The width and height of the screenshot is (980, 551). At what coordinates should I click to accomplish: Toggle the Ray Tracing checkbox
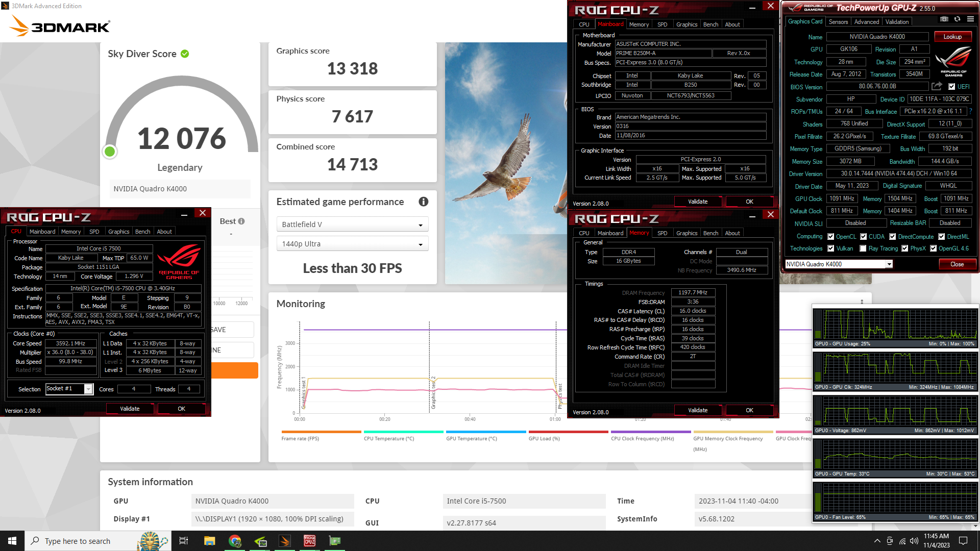tap(863, 248)
